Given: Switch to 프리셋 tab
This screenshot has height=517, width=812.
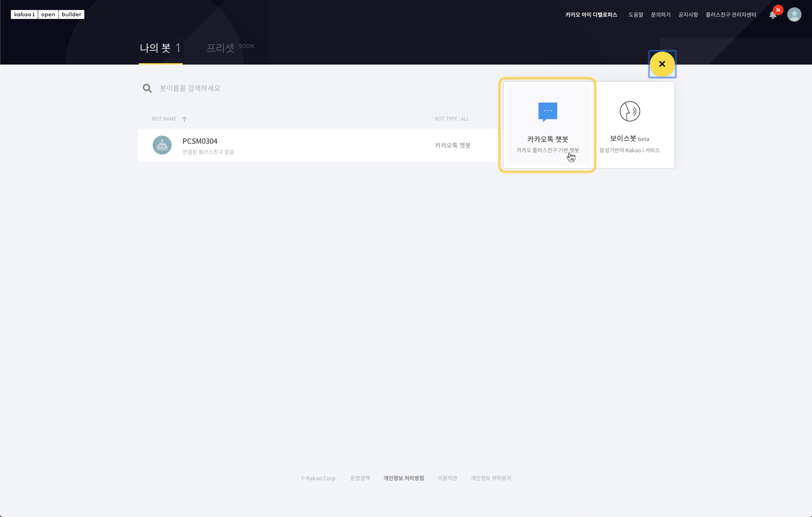Looking at the screenshot, I should (x=220, y=48).
